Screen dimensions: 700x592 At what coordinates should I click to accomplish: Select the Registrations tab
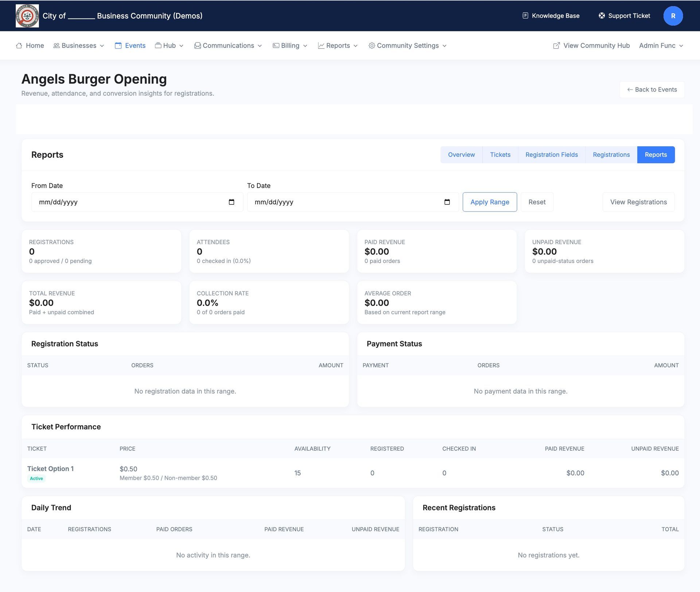[x=611, y=154]
